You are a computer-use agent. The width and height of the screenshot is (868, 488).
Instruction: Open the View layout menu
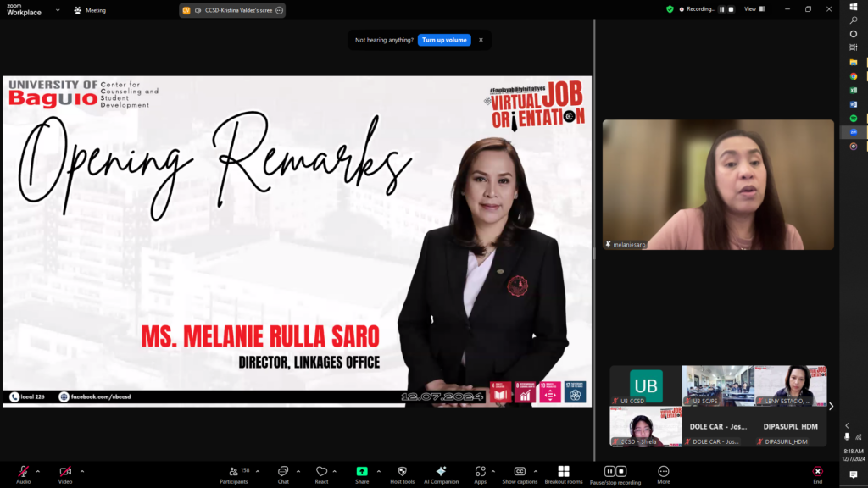click(754, 8)
